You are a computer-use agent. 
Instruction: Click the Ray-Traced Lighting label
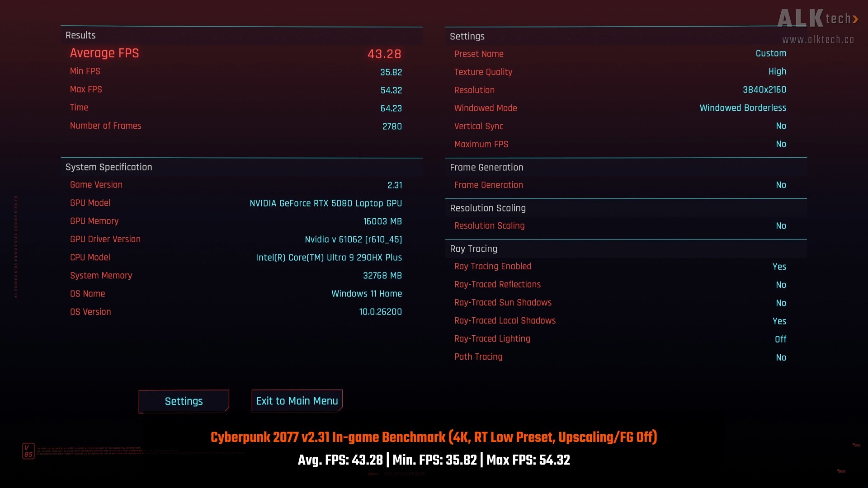click(x=492, y=339)
